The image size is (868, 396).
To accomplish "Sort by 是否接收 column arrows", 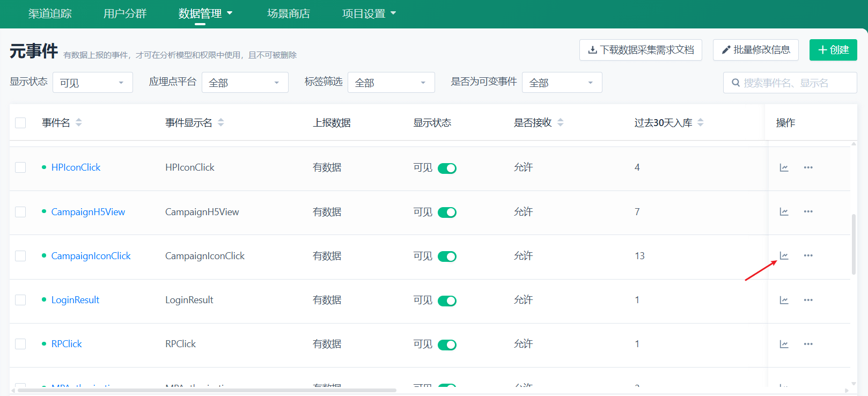I will [560, 122].
